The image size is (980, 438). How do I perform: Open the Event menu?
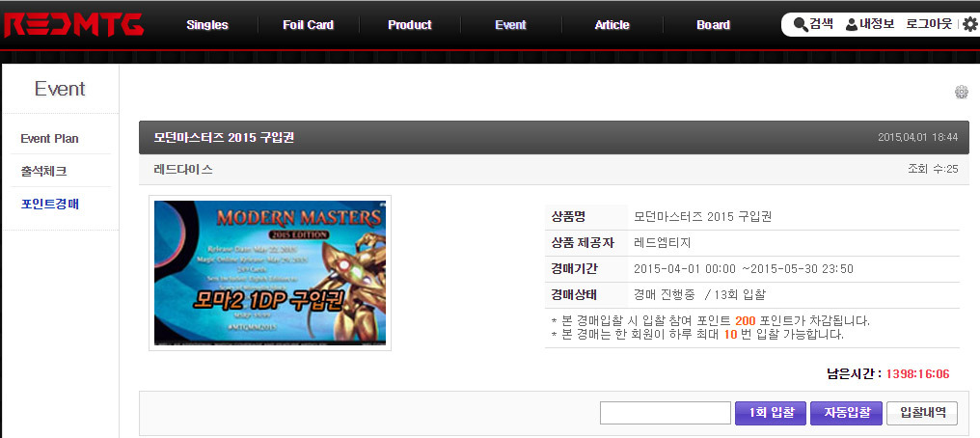pyautogui.click(x=510, y=25)
